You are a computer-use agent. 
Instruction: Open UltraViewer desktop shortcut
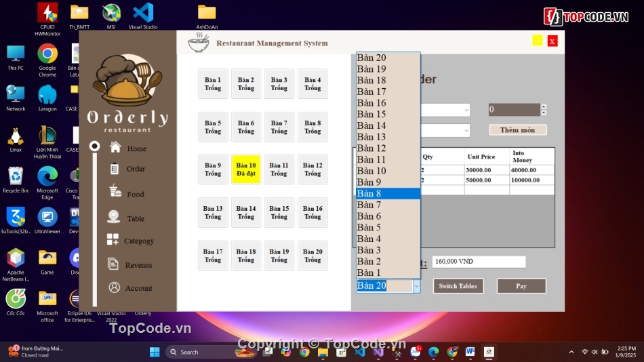tap(47, 220)
